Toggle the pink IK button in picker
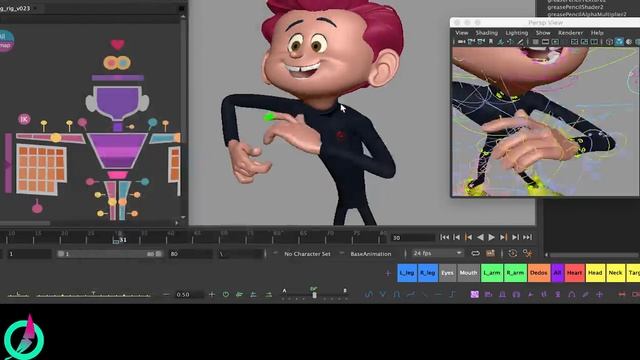The width and height of the screenshot is (640, 360). pos(24,119)
